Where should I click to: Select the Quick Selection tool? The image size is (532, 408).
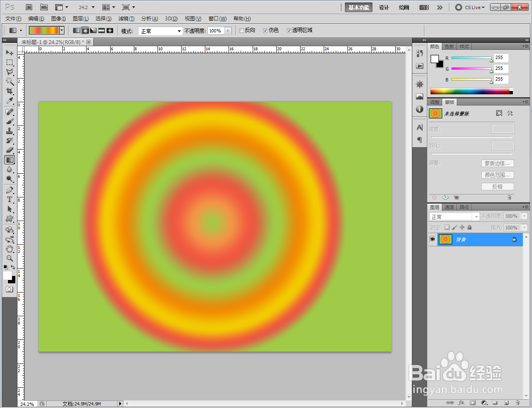pos(10,81)
